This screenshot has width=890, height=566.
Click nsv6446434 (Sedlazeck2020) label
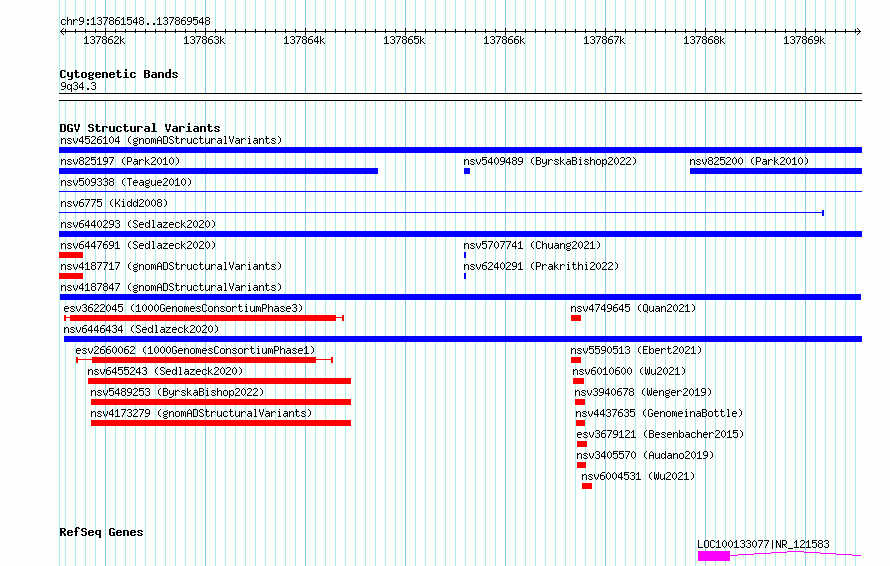click(141, 329)
